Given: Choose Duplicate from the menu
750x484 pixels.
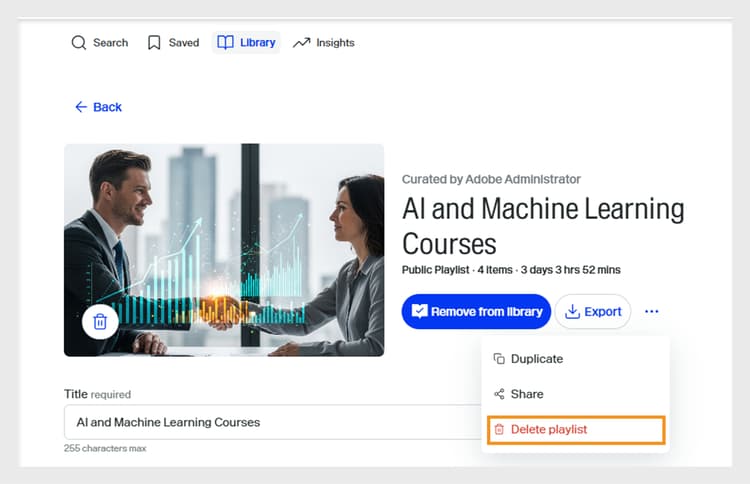Looking at the screenshot, I should (575, 359).
